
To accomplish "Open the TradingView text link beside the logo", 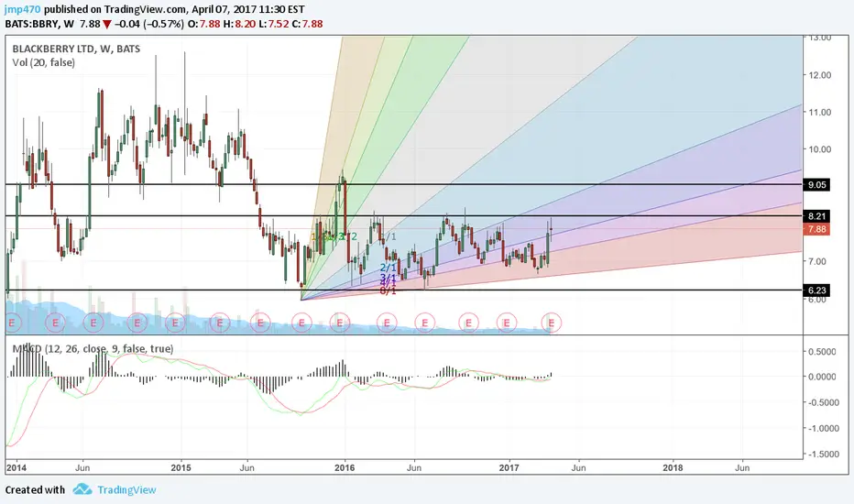I will [126, 490].
